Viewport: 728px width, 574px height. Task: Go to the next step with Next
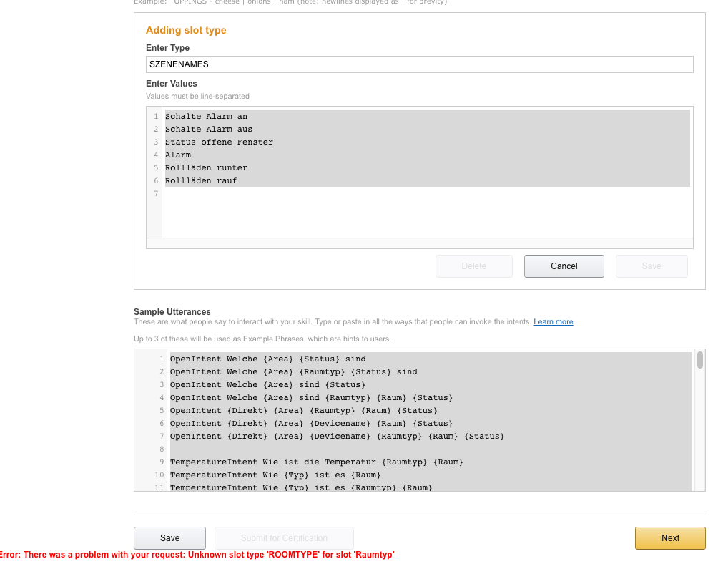click(x=669, y=538)
